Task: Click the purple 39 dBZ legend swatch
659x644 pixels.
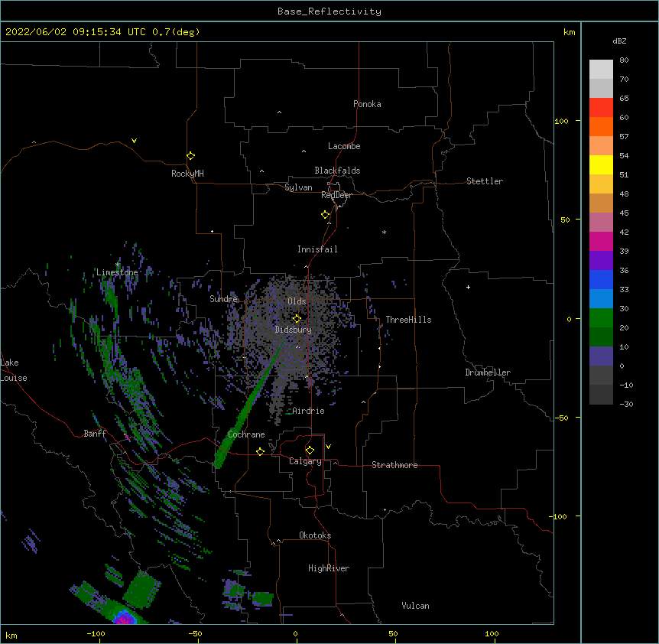Action: tap(601, 261)
